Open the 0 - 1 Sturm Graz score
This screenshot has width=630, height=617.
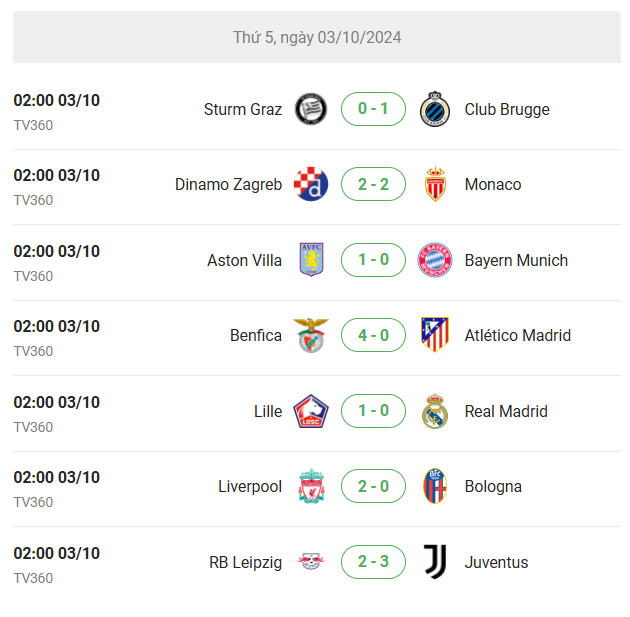(373, 109)
